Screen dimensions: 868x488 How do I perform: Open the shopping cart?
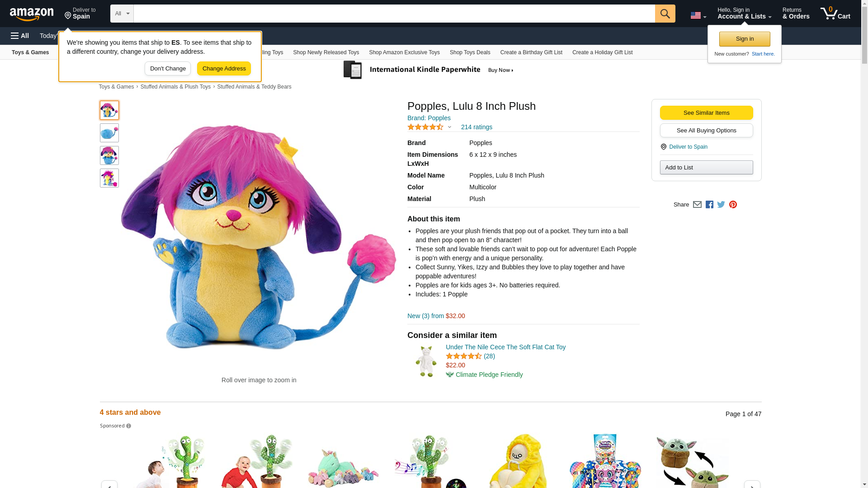pyautogui.click(x=835, y=14)
